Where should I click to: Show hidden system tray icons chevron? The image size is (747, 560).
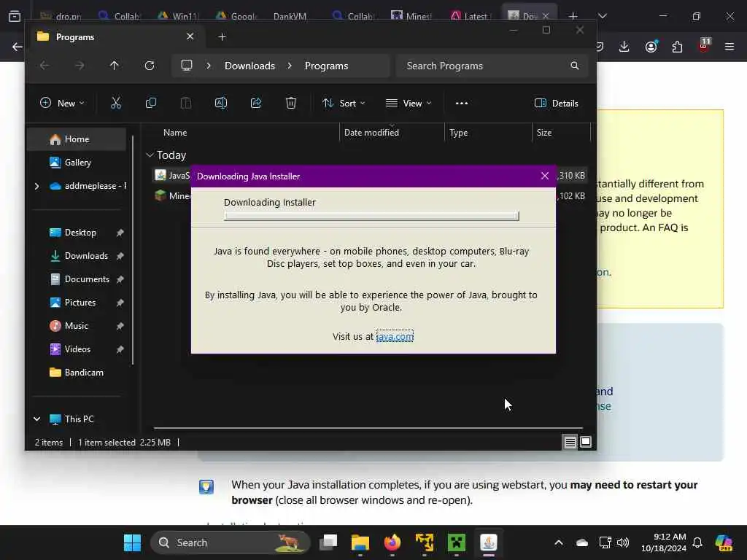(559, 542)
